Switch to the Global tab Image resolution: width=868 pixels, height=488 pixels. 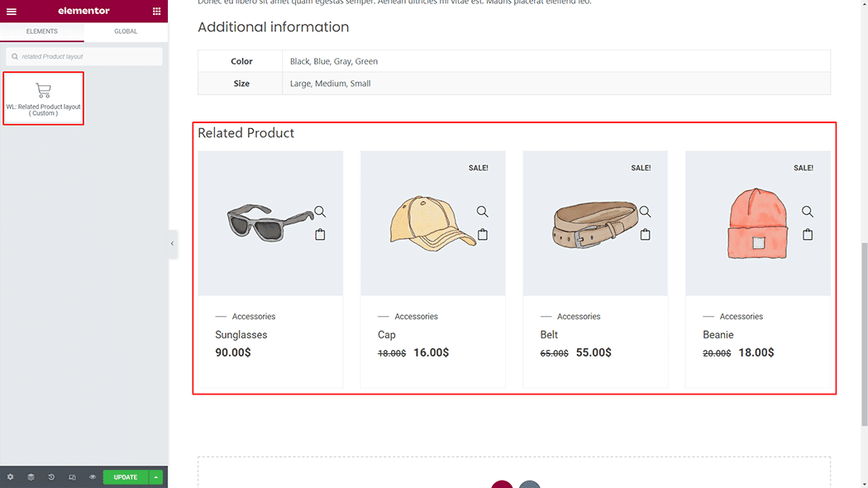coord(126,31)
